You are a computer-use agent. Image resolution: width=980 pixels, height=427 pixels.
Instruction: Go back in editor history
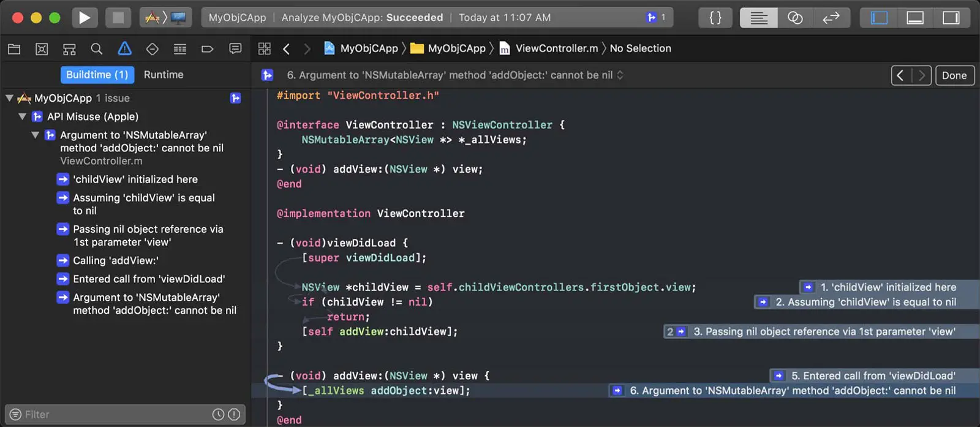tap(286, 48)
